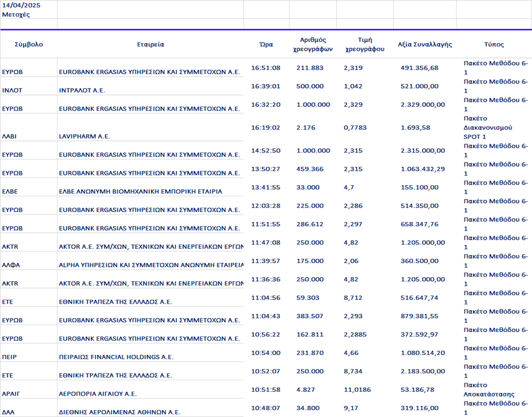Click type cell Πακέτο Αποκατάστασης

489,389
